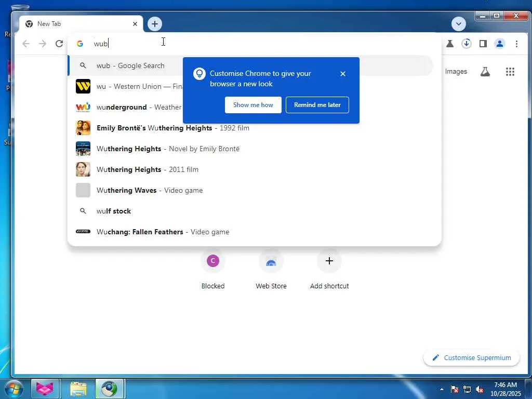Open the experiments flask icon in toolbar
This screenshot has width=532, height=399.
[x=450, y=44]
